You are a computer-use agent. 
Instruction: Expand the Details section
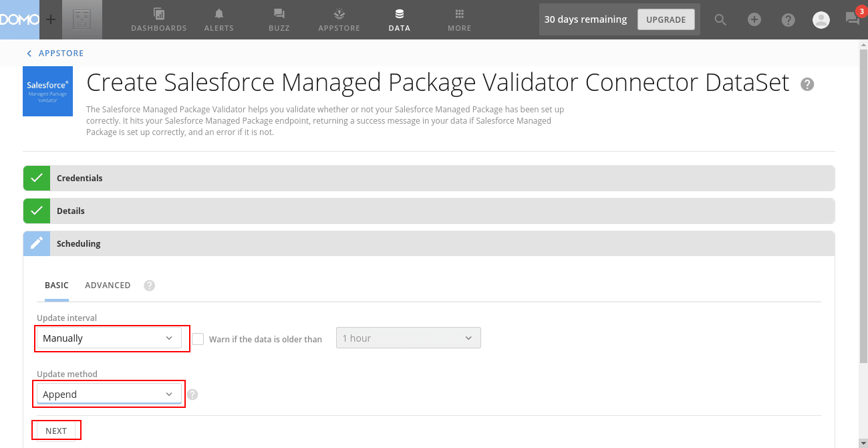click(429, 211)
